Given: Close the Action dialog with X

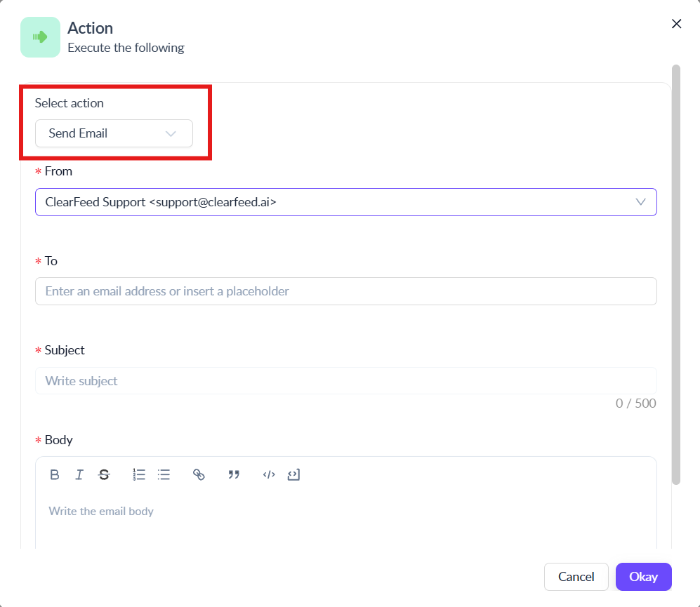Looking at the screenshot, I should tap(676, 24).
